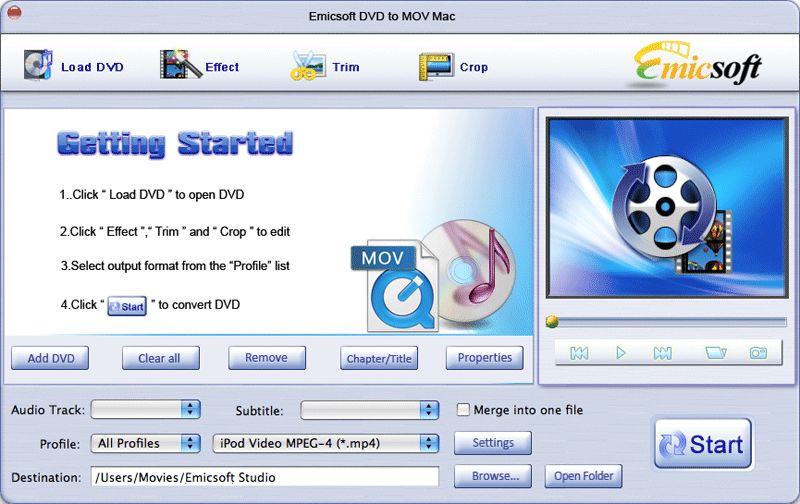Screen dimensions: 800x504
Task: Click the Crop monitor icon
Action: pyautogui.click(x=436, y=67)
